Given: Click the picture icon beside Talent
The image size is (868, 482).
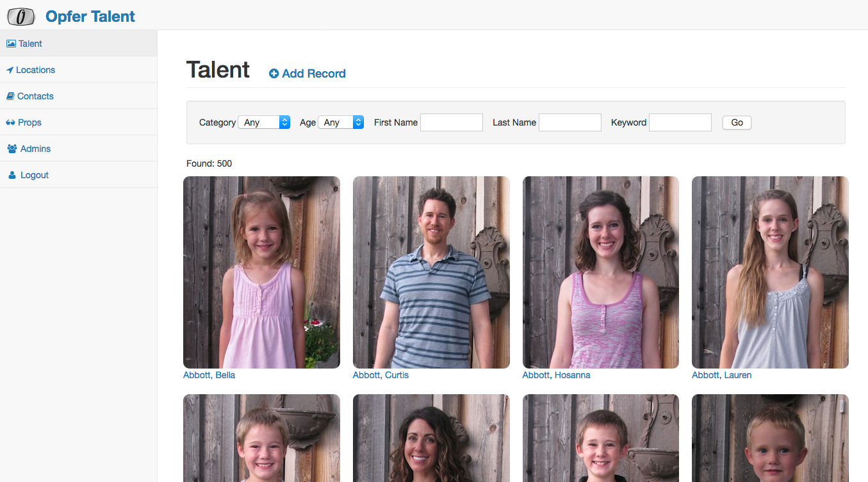Looking at the screenshot, I should [x=11, y=44].
